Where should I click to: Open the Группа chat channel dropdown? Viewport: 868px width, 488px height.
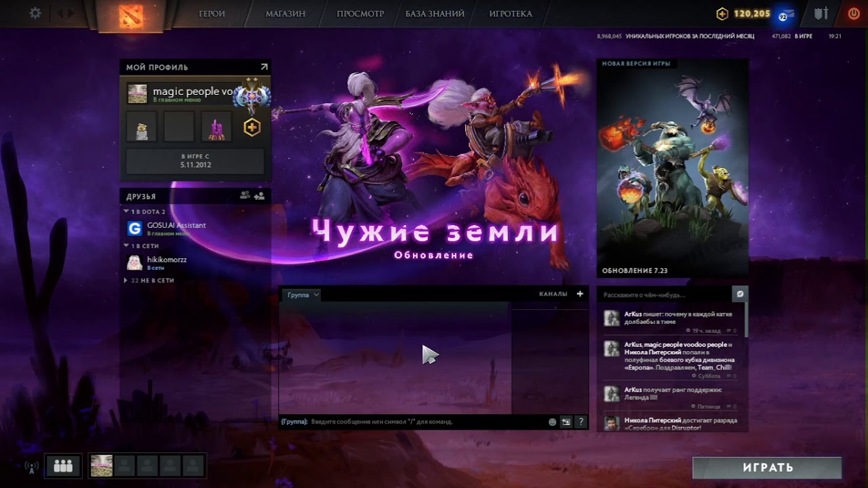tap(302, 295)
